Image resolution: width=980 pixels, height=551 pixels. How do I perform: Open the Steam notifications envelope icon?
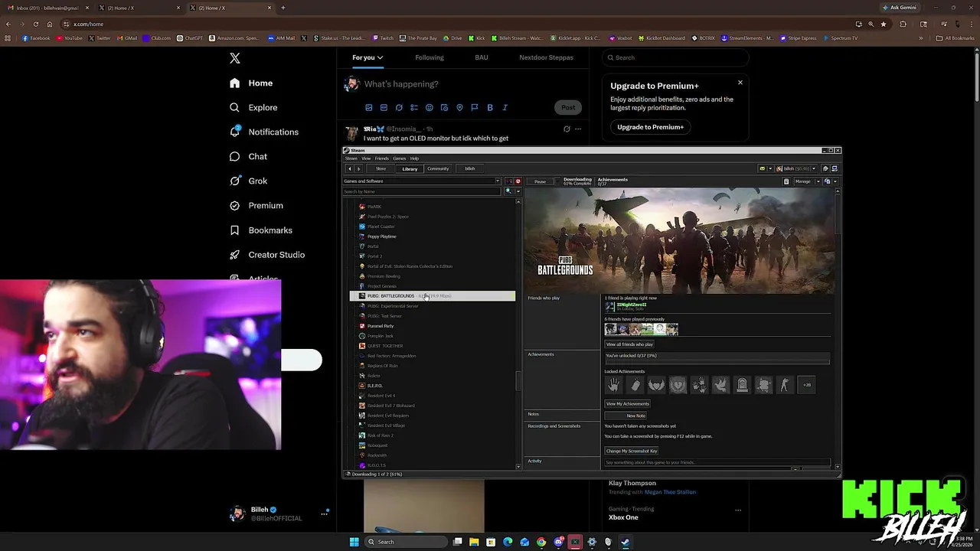coord(762,168)
